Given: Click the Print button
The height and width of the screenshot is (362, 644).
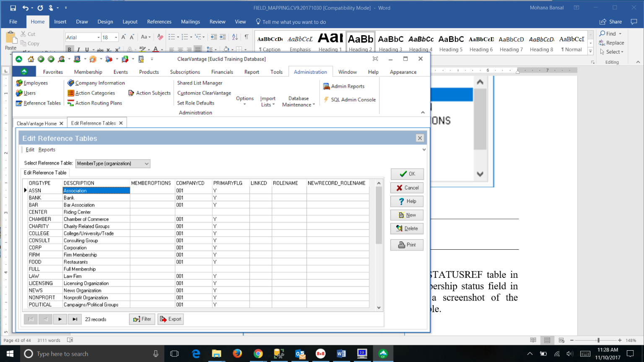Looking at the screenshot, I should click(x=407, y=245).
